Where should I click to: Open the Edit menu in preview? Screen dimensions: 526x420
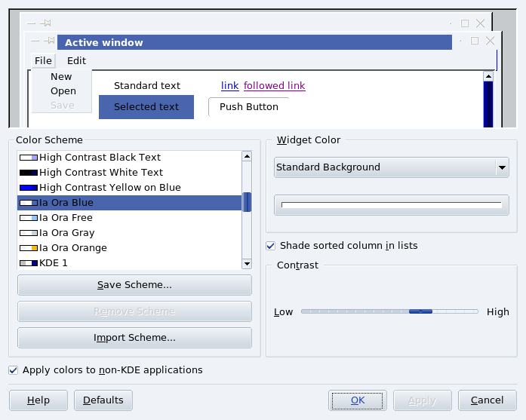click(76, 60)
